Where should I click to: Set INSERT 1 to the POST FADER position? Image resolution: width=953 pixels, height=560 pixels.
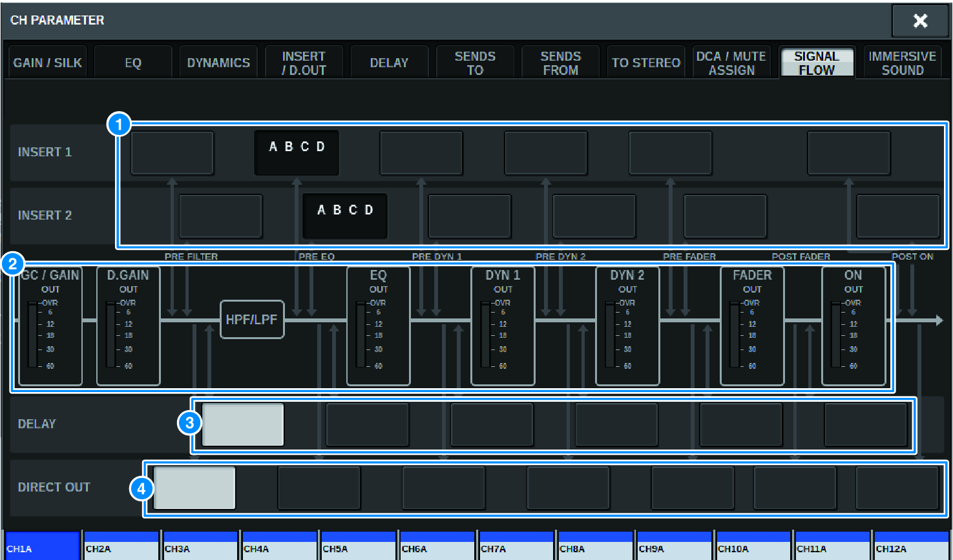[848, 152]
